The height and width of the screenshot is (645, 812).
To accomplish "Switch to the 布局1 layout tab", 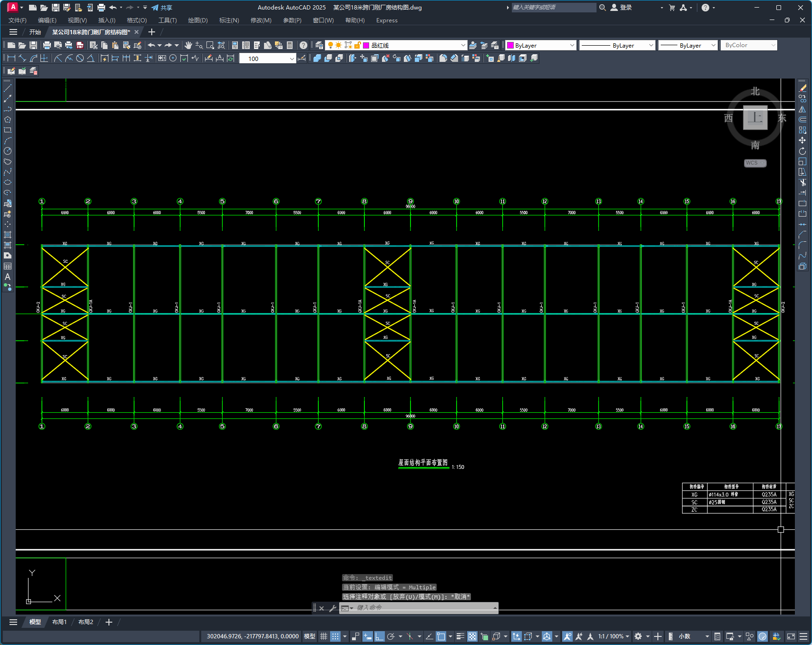I will pyautogui.click(x=59, y=622).
